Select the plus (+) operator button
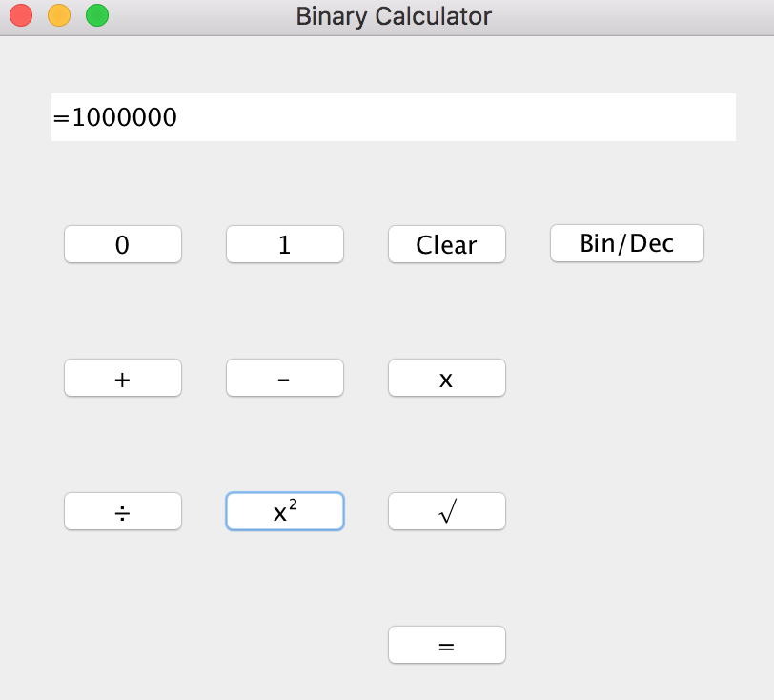Image resolution: width=774 pixels, height=700 pixels. coord(123,378)
